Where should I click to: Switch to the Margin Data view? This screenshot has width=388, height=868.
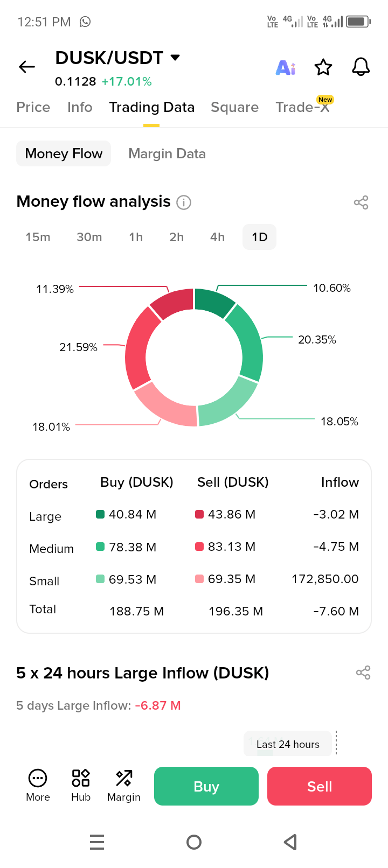click(x=167, y=153)
